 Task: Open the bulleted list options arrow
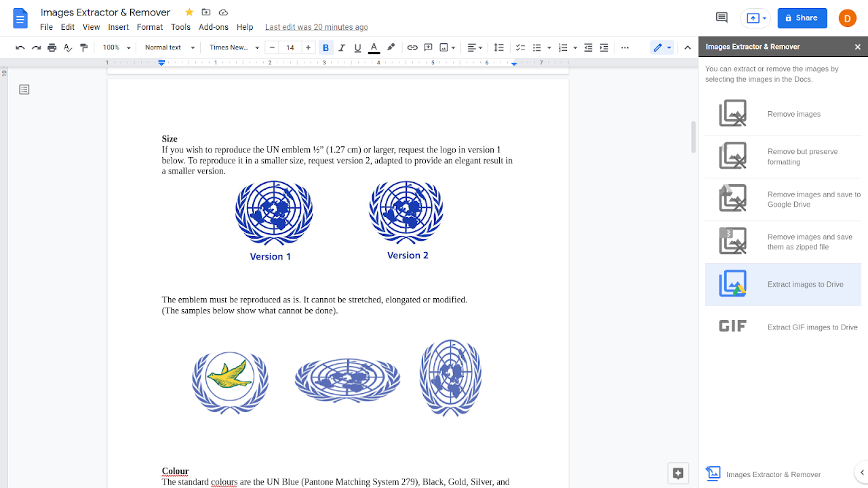coord(548,47)
